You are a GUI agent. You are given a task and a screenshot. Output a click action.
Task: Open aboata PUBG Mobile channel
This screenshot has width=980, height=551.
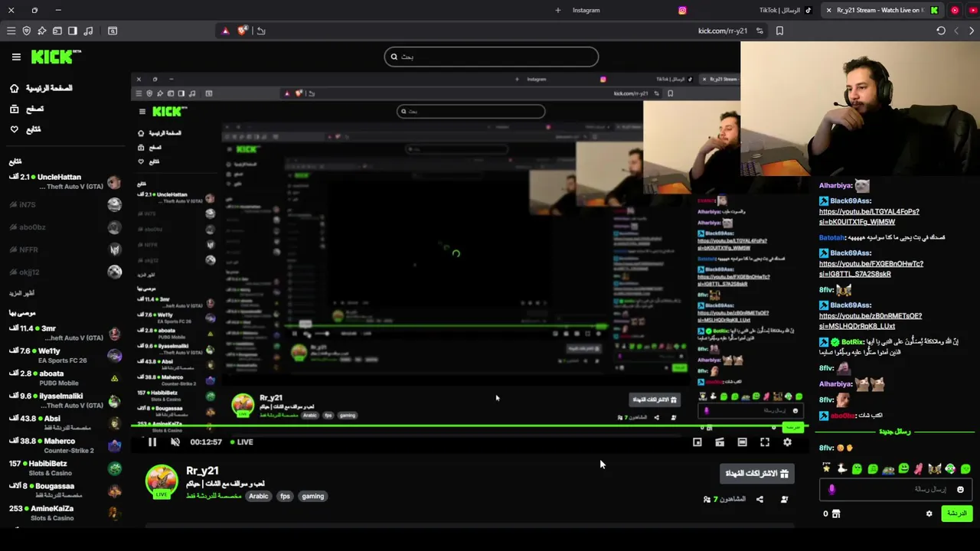tap(64, 378)
